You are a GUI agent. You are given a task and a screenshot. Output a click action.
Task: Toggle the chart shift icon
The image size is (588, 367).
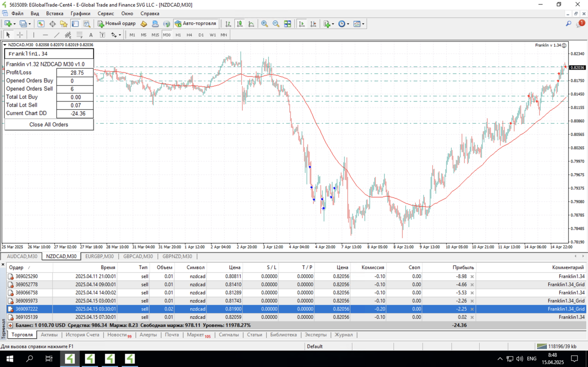click(313, 24)
